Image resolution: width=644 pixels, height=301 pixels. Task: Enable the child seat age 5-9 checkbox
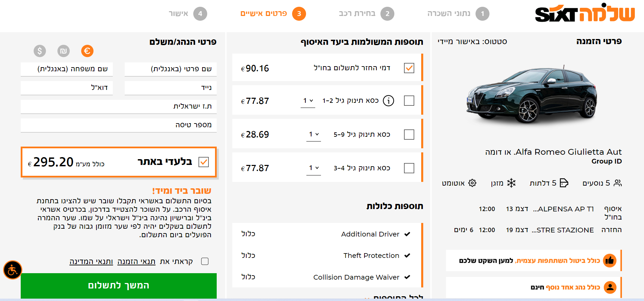[409, 135]
